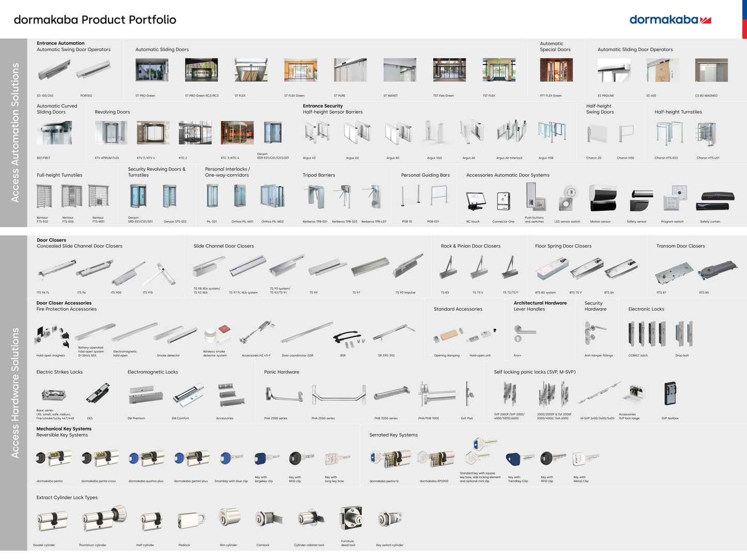The width and height of the screenshot is (747, 560).
Task: Select the Argus V60 sensor barrier image
Action: pos(434,133)
